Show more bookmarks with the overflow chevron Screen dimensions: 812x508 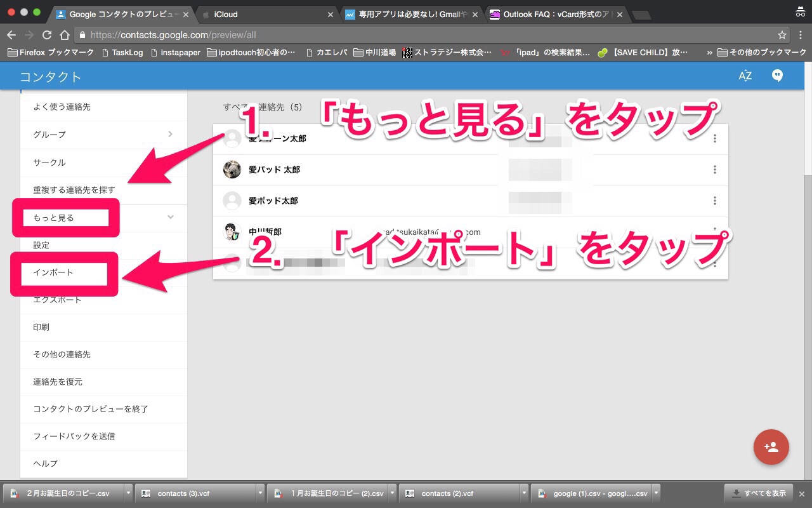[x=709, y=53]
